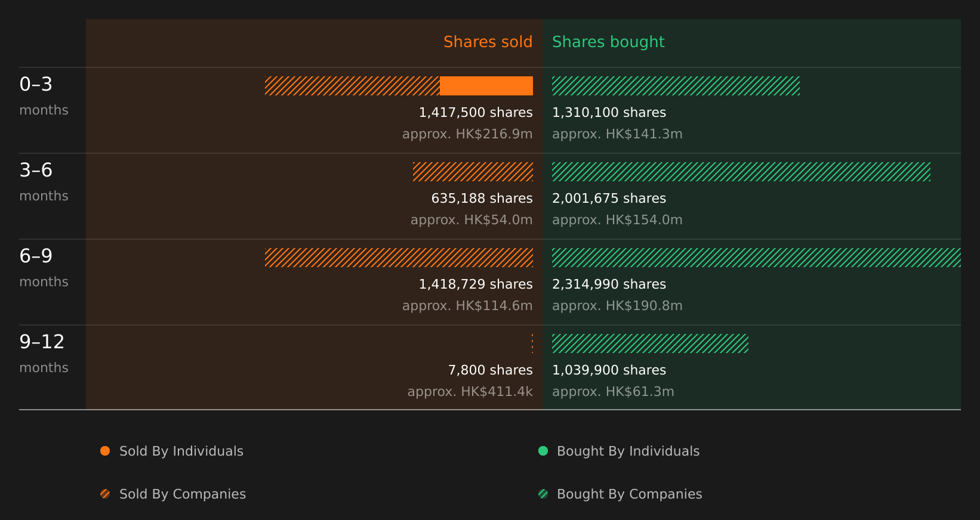Click the green Bought By Individuals legend dot
This screenshot has height=520, width=980.
pyautogui.click(x=543, y=451)
